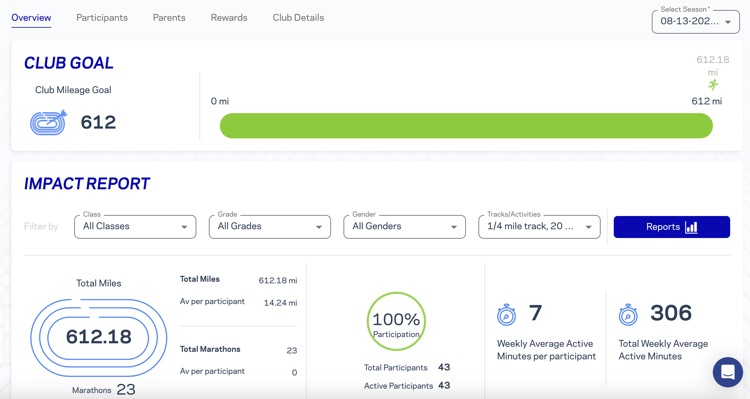750x399 pixels.
Task: Click the stopwatch icon beside 306 minutes
Action: point(628,315)
